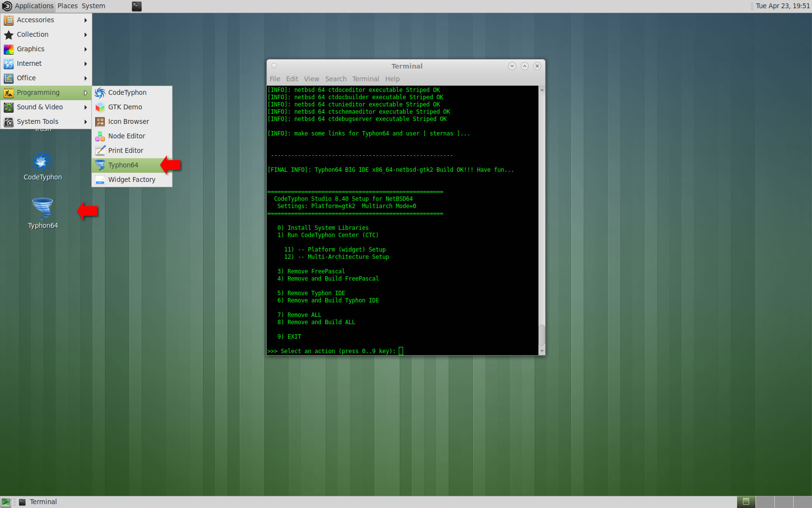Open the Office menu category

(x=46, y=78)
